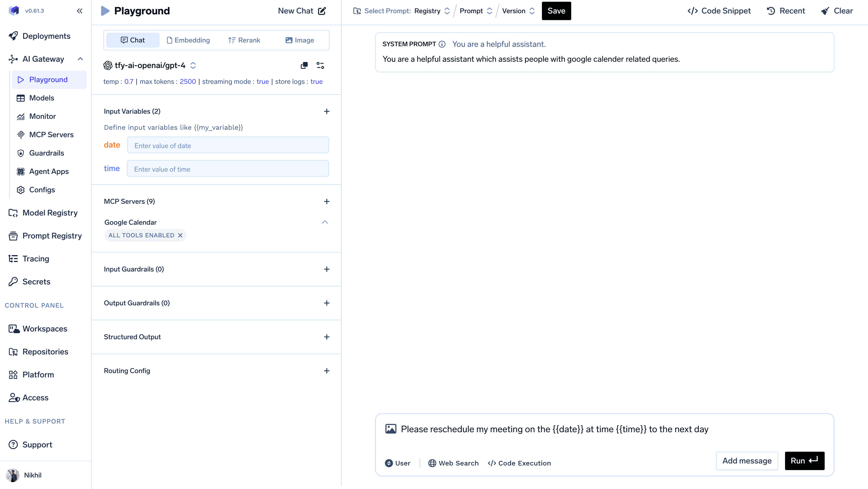
Task: Click the system prompt info icon
Action: pyautogui.click(x=442, y=44)
